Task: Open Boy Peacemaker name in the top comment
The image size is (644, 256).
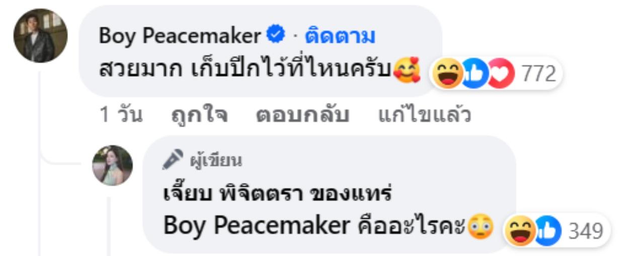Action: 180,36
